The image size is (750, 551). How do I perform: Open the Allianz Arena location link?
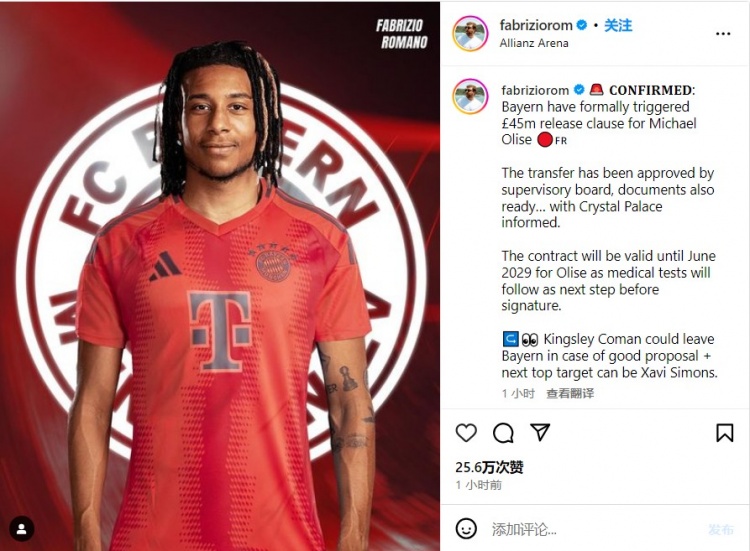534,43
